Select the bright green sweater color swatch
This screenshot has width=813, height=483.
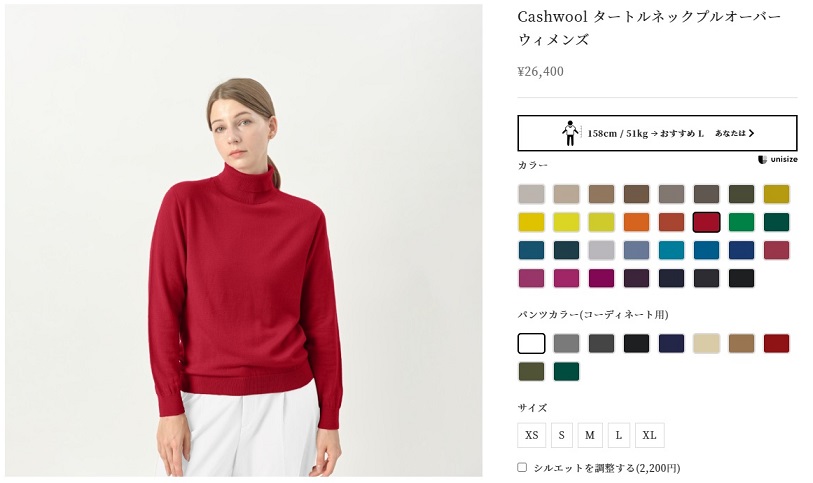(x=741, y=222)
